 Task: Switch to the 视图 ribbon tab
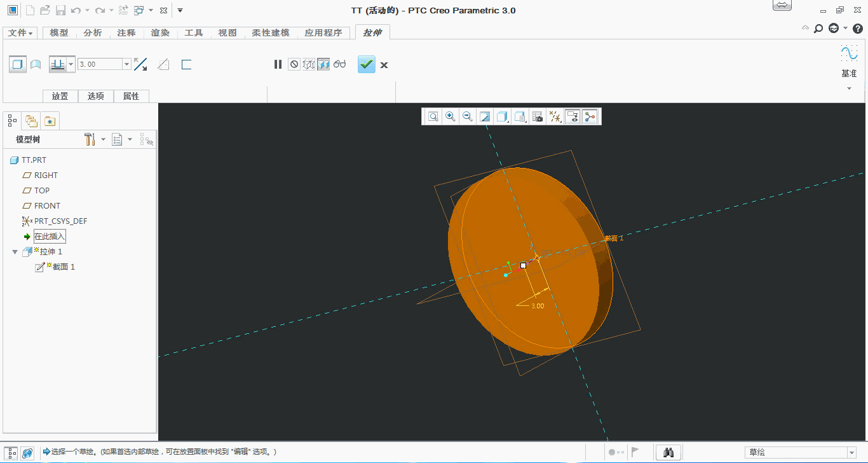point(227,33)
